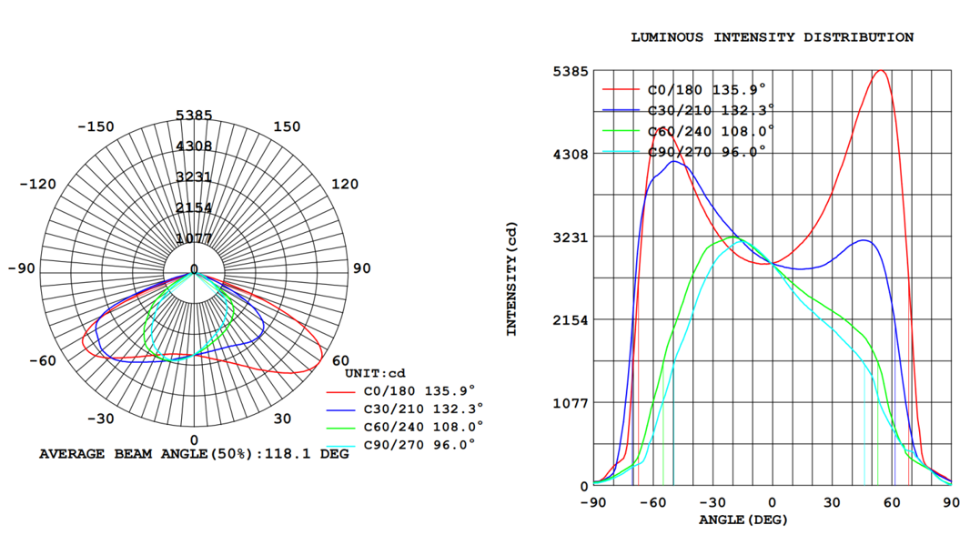Select the UNIT:cd label under polar plot
This screenshot has width=980, height=535.
[x=375, y=374]
